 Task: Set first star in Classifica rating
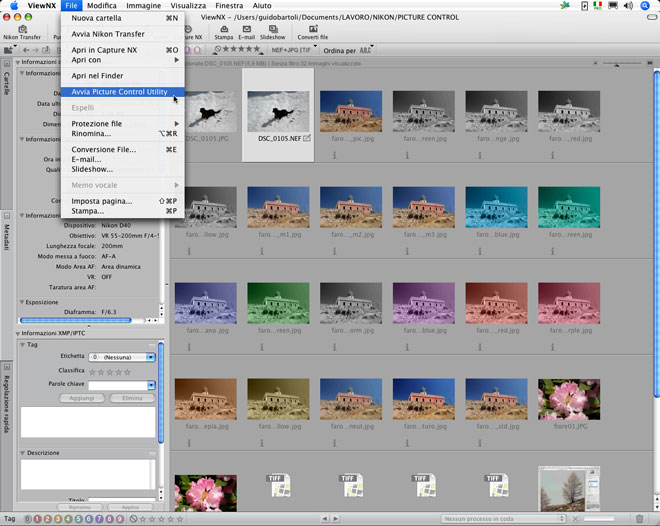point(92,372)
